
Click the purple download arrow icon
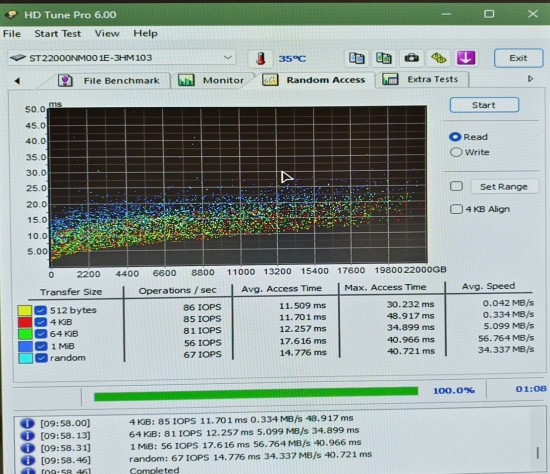pyautogui.click(x=466, y=58)
